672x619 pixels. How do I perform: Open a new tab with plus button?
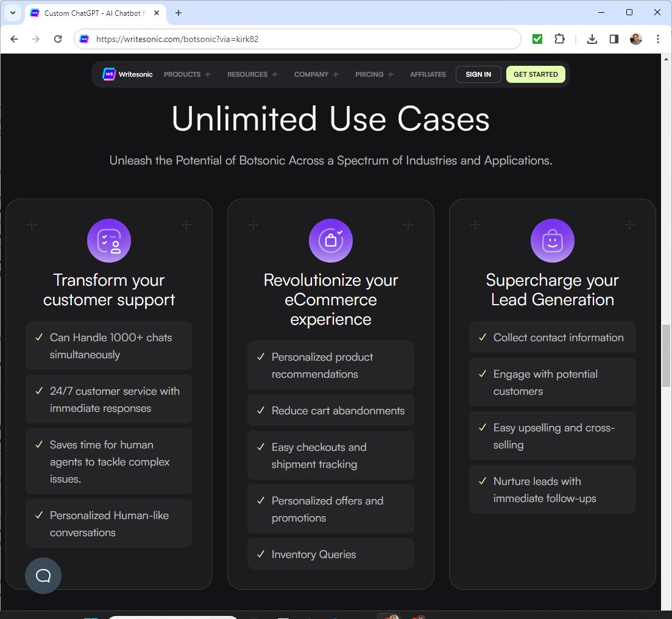click(179, 13)
